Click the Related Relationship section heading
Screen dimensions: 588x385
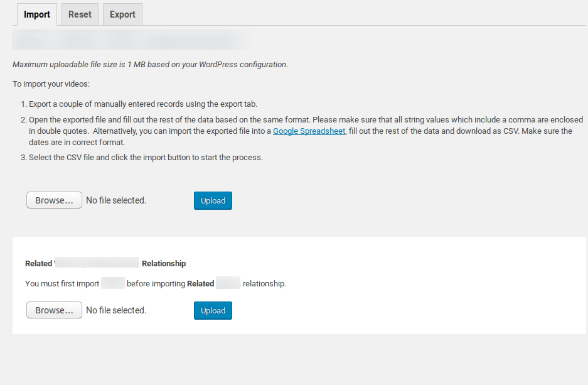pos(105,263)
